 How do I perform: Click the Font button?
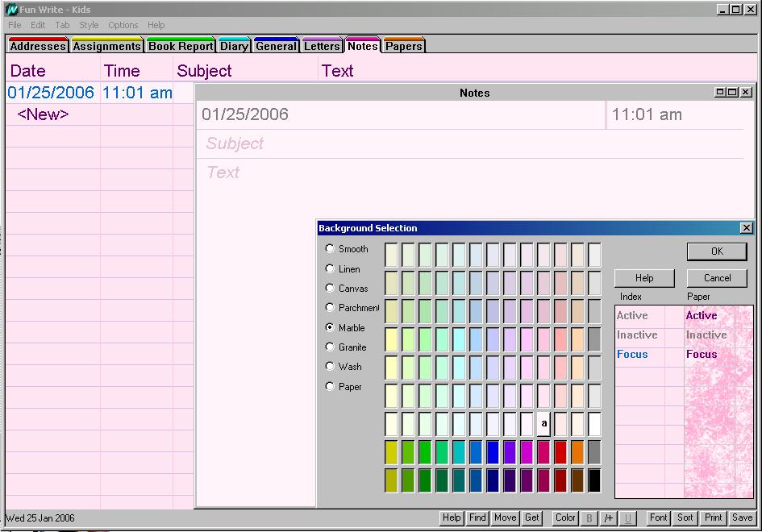coord(659,518)
